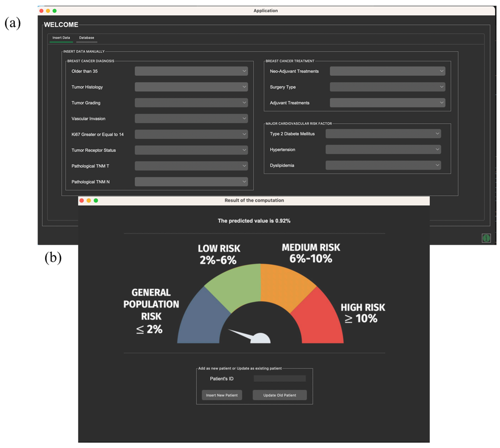Image resolution: width=500 pixels, height=448 pixels.
Task: Open the Tumor Grading combo box
Action: [x=191, y=103]
